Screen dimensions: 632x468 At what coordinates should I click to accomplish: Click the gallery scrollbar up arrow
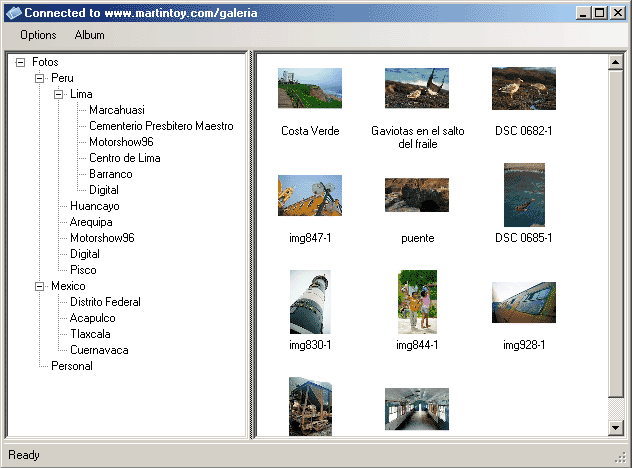coord(615,62)
